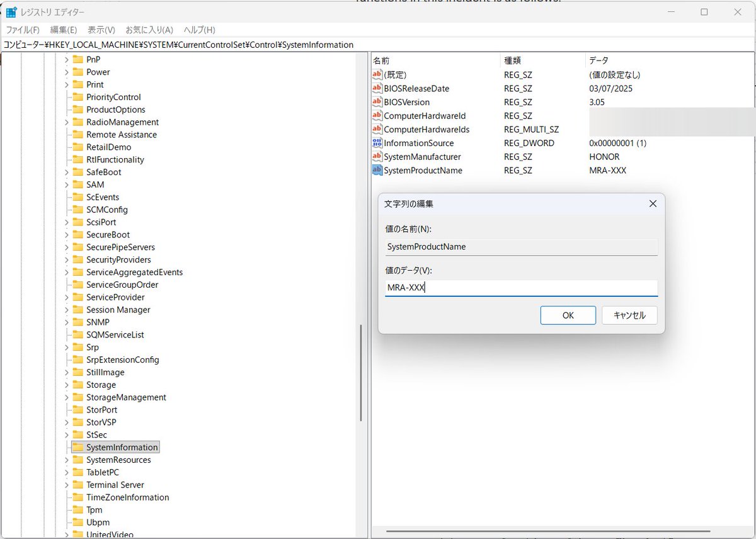Select the SystemInformation tree key
The height and width of the screenshot is (539, 756).
pyautogui.click(x=122, y=447)
